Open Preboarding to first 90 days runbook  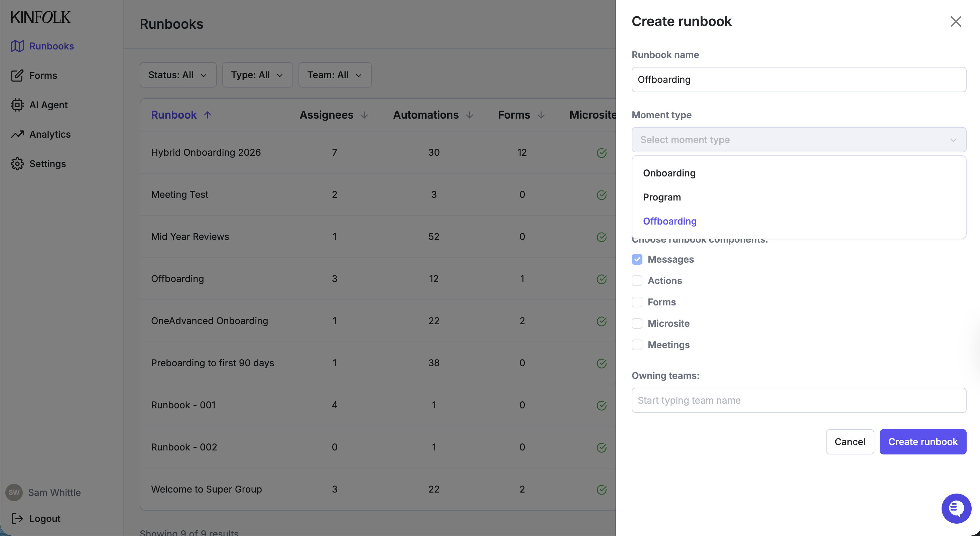click(x=377, y=363)
